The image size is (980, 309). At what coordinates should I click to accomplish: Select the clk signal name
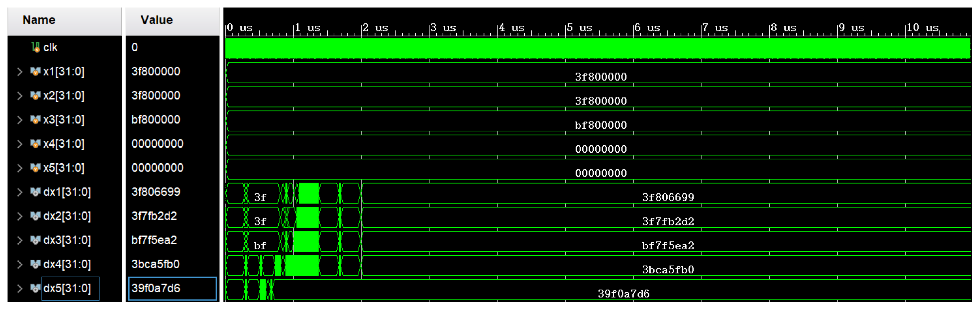click(x=50, y=47)
